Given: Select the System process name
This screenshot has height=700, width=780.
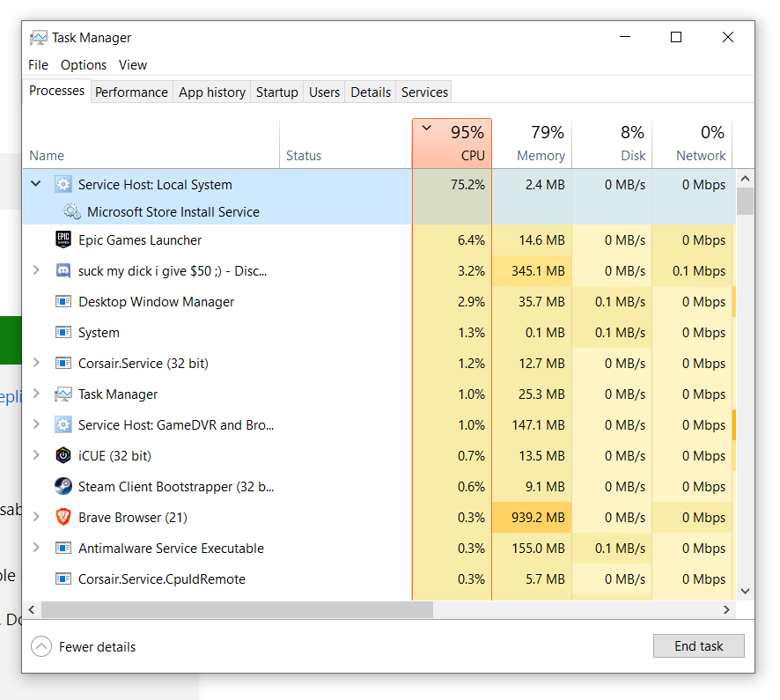Looking at the screenshot, I should tap(99, 333).
